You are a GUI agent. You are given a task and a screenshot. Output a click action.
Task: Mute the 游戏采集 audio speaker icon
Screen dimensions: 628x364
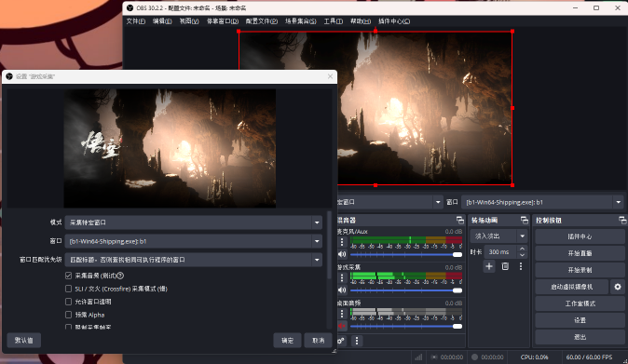point(342,290)
